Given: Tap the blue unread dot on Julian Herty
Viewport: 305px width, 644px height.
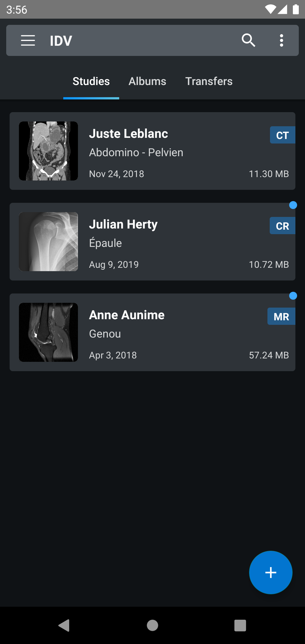Looking at the screenshot, I should (x=293, y=205).
